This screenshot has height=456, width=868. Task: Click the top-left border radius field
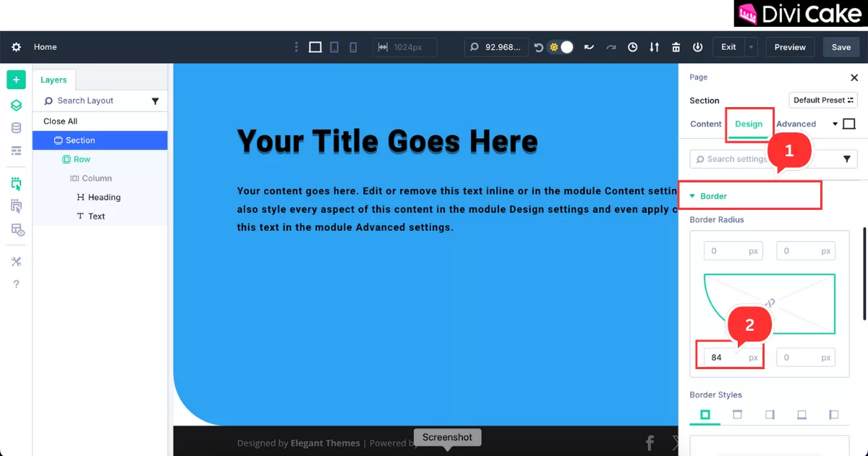pyautogui.click(x=733, y=251)
